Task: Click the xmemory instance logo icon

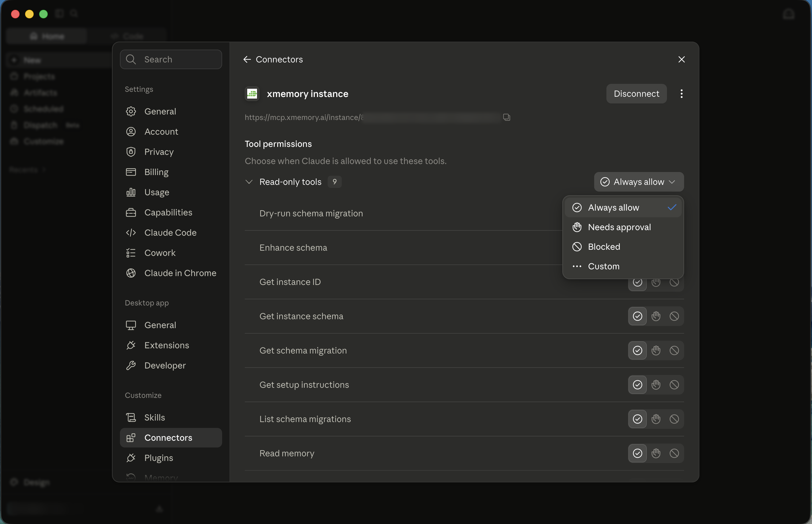Action: pos(252,94)
